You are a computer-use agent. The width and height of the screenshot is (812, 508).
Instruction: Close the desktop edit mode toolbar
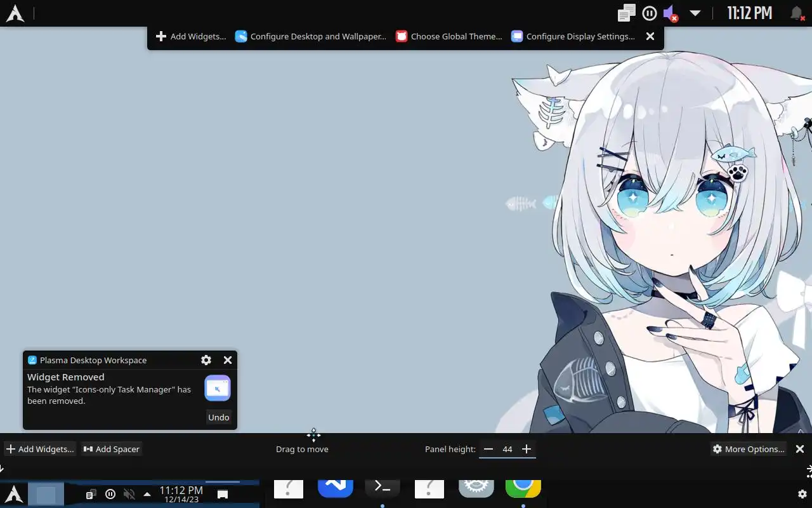click(x=650, y=36)
